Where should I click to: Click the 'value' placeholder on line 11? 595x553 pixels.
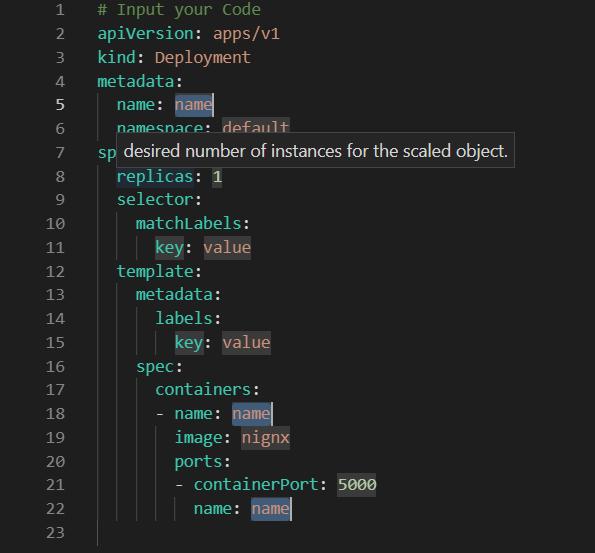[227, 248]
